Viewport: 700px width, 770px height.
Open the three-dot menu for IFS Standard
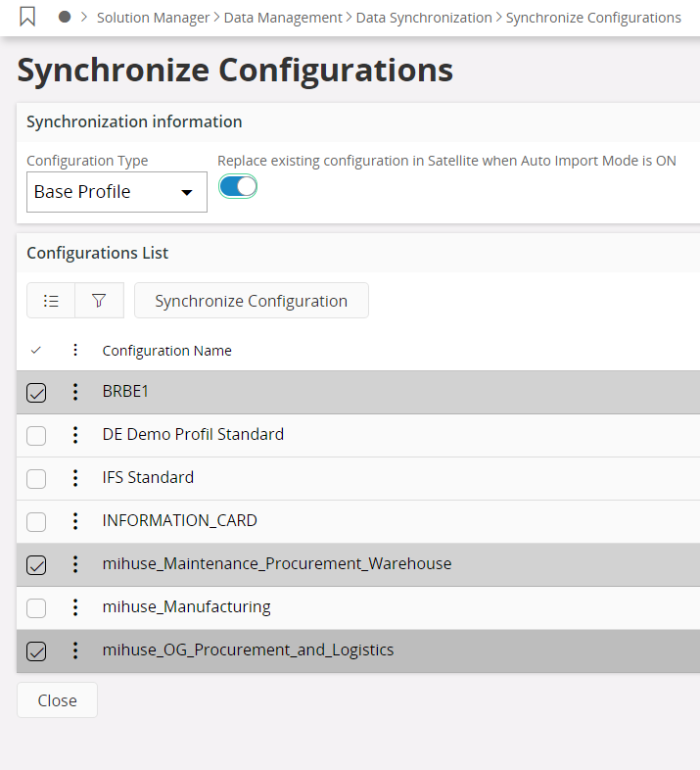coord(75,478)
